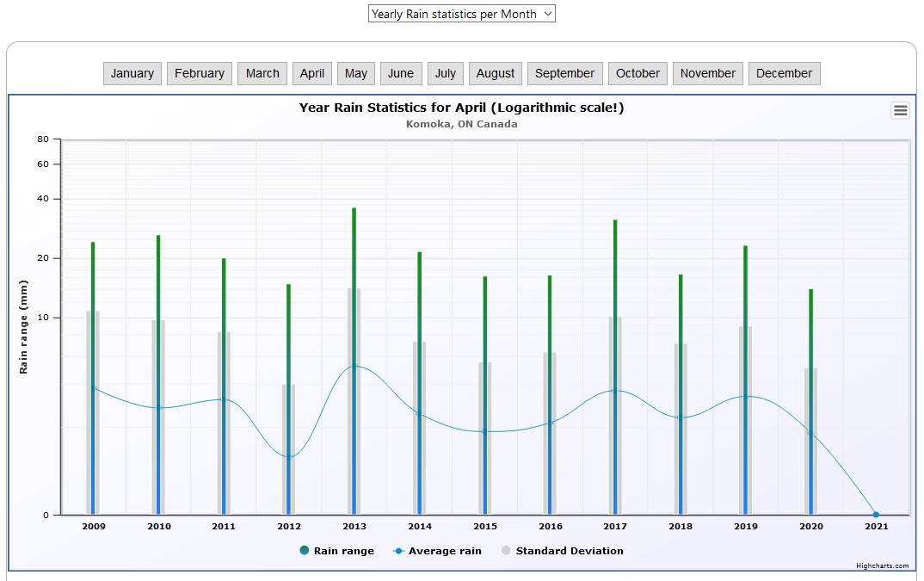
Task: Select the April month button
Action: click(x=312, y=73)
